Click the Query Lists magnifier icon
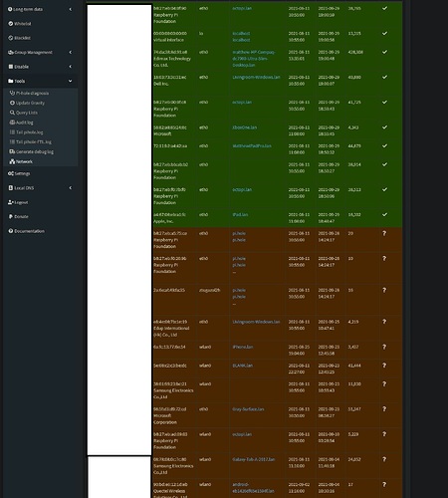 tap(12, 113)
